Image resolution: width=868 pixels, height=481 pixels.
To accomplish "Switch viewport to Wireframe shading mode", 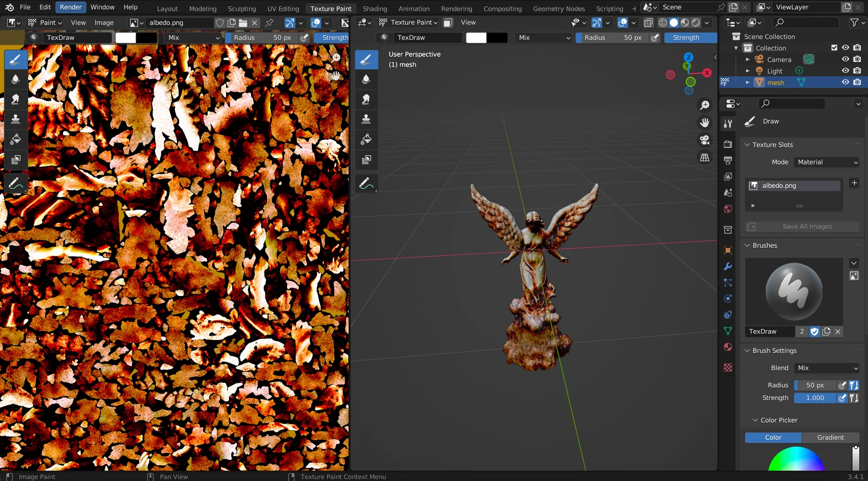I will point(663,23).
